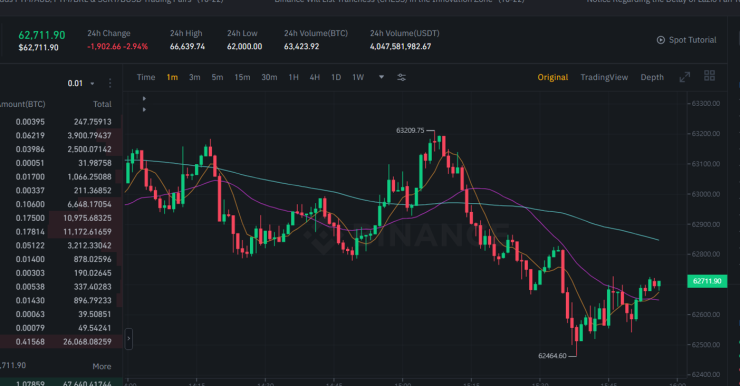Click the 24h Low value 62,000.00
This screenshot has height=386, width=740.
(244, 47)
